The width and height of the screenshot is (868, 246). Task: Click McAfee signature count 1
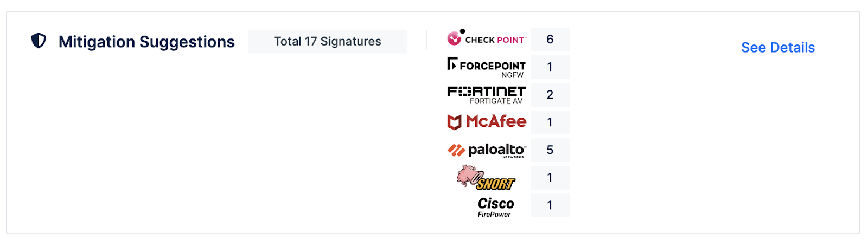pyautogui.click(x=550, y=122)
